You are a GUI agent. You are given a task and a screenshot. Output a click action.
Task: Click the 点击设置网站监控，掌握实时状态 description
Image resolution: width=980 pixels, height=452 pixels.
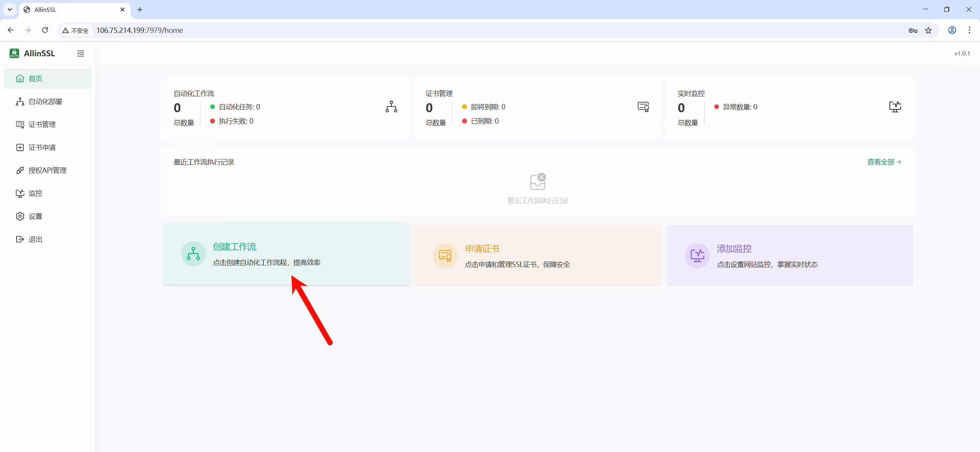[767, 265]
